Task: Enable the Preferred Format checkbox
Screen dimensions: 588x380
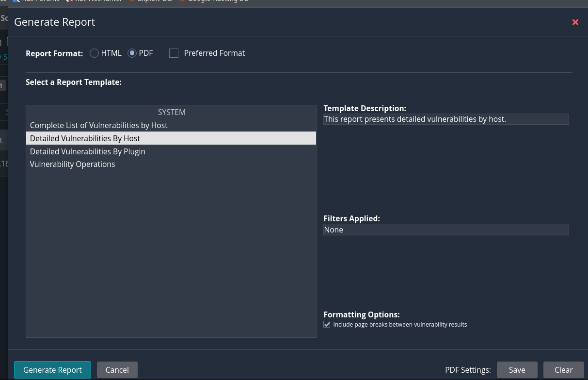Action: coord(174,53)
